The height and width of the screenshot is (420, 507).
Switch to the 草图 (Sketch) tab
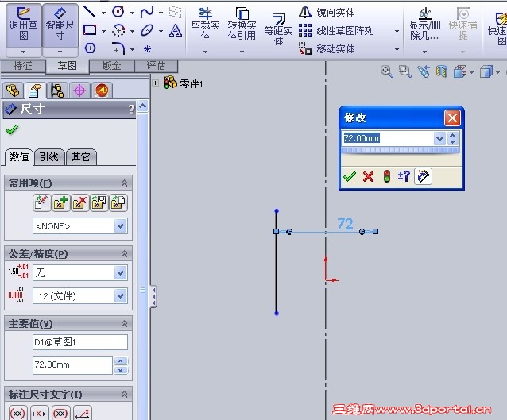tap(67, 66)
